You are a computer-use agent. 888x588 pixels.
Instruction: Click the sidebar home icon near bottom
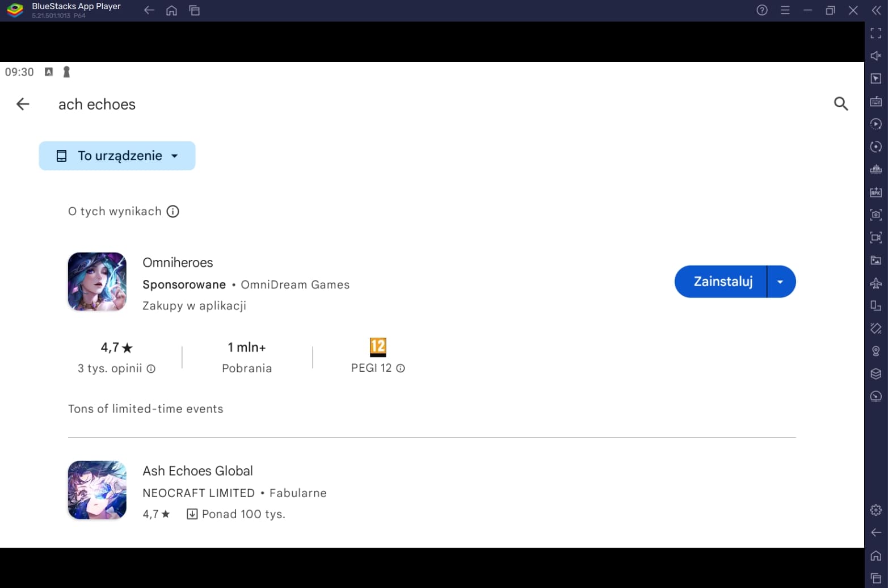[x=876, y=555]
